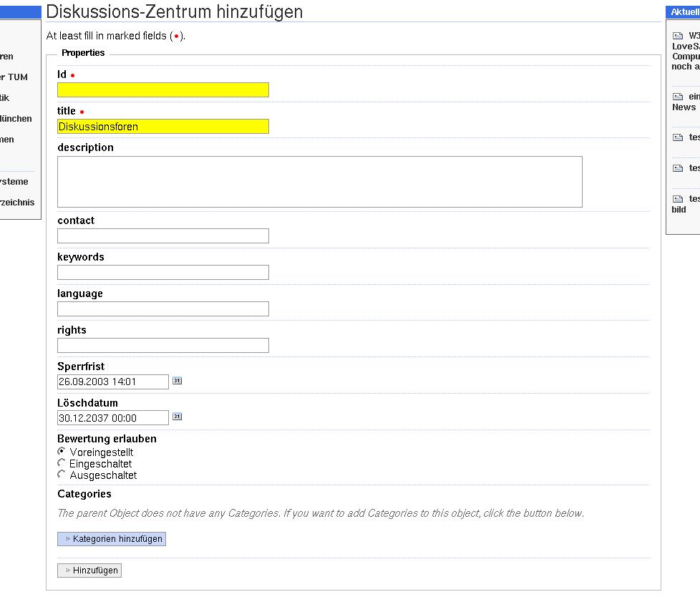Open the Löschdatum calendar picker icon
Screen dimensions: 700x597
177,417
